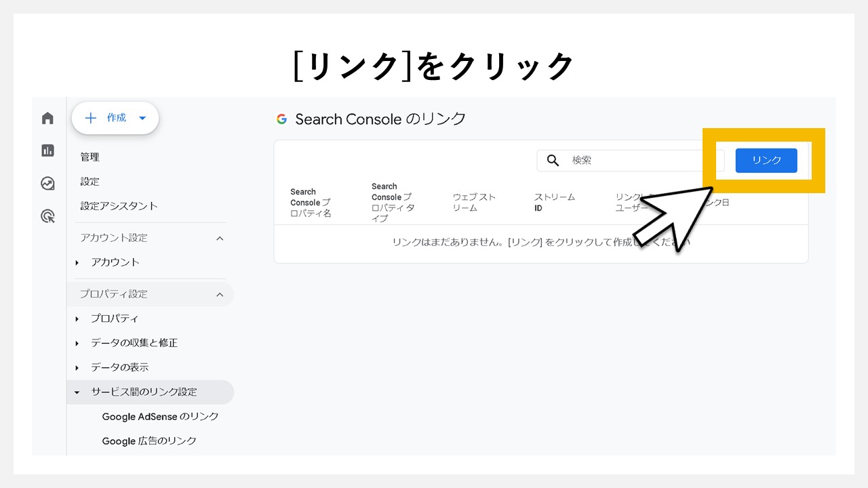Click the blue リンク button
Screen dimensions: 868x488
[766, 161]
